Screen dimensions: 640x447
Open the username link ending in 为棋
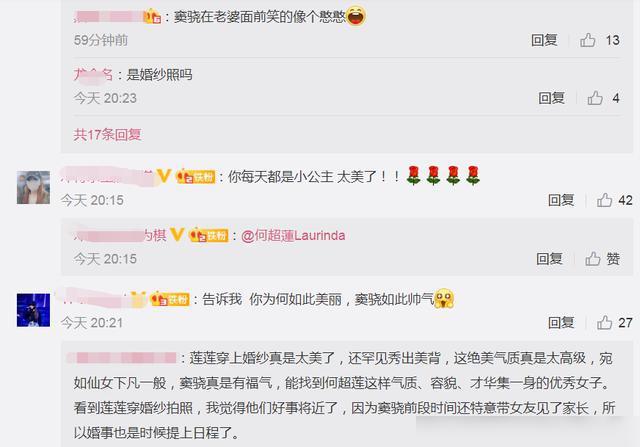click(120, 235)
